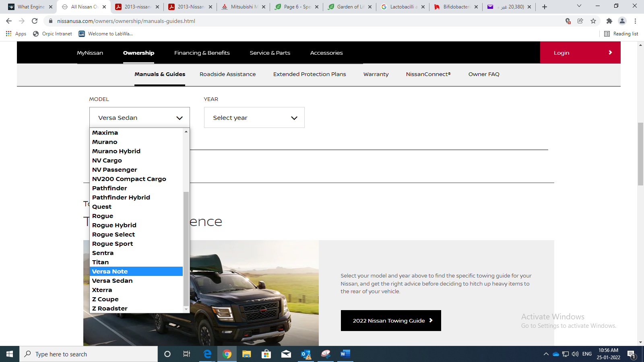Switch to the Roadside Assistance tab
This screenshot has height=362, width=644.
coord(227,74)
